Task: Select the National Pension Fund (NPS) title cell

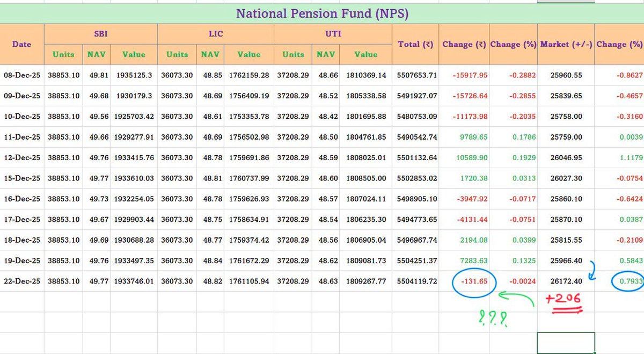Action: 322,13
